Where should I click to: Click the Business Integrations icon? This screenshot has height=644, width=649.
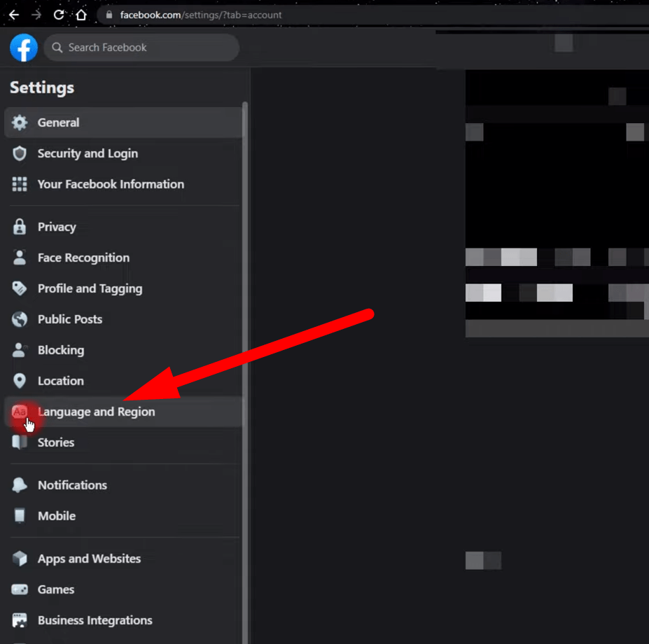(20, 620)
